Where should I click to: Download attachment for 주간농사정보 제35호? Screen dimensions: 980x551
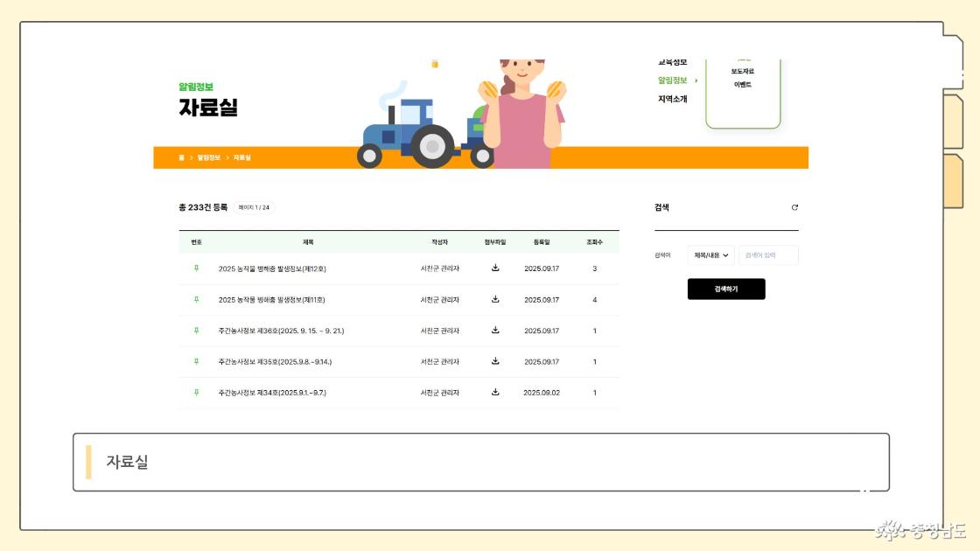pyautogui.click(x=495, y=361)
